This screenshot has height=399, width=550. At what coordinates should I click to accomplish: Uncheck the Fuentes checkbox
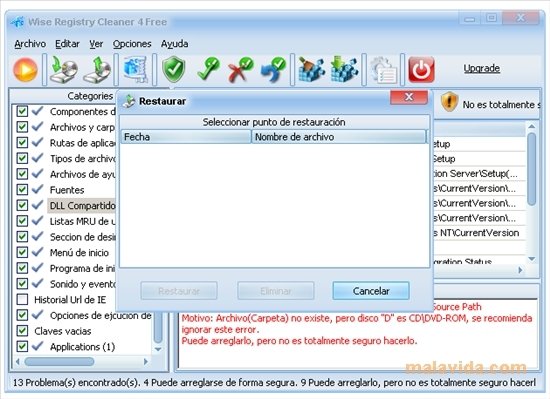pyautogui.click(x=22, y=190)
